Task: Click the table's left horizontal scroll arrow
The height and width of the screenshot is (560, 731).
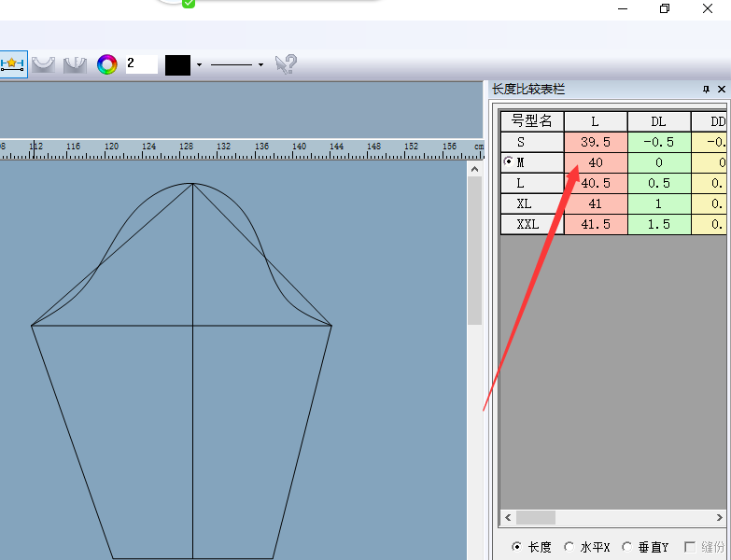Action: (x=508, y=517)
